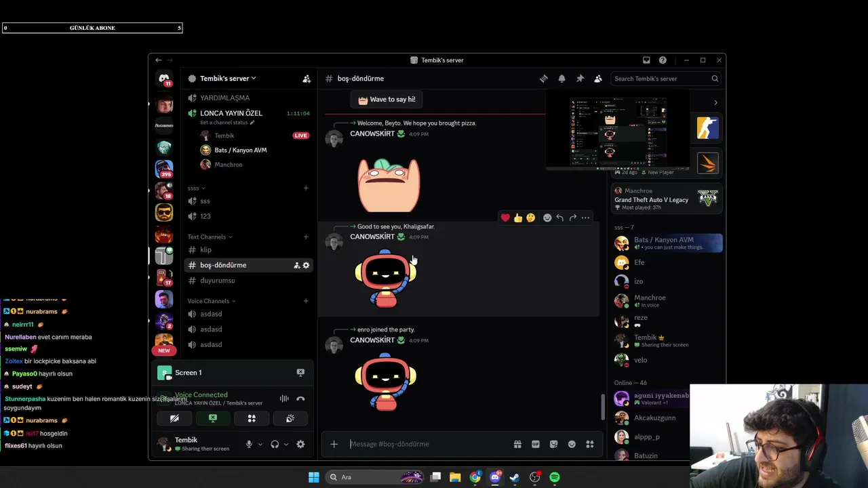
Task: Collapse the Text Channels category
Action: tap(210, 237)
